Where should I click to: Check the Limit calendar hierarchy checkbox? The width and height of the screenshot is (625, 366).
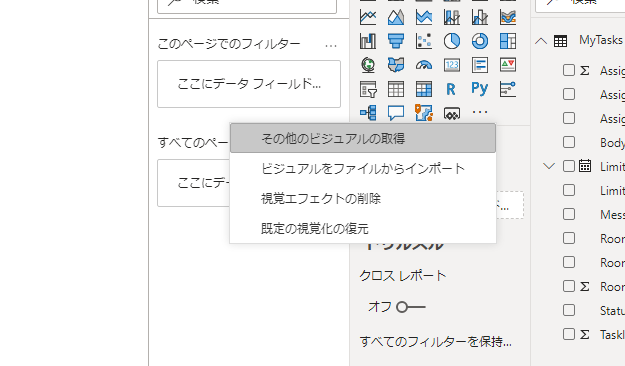click(569, 166)
